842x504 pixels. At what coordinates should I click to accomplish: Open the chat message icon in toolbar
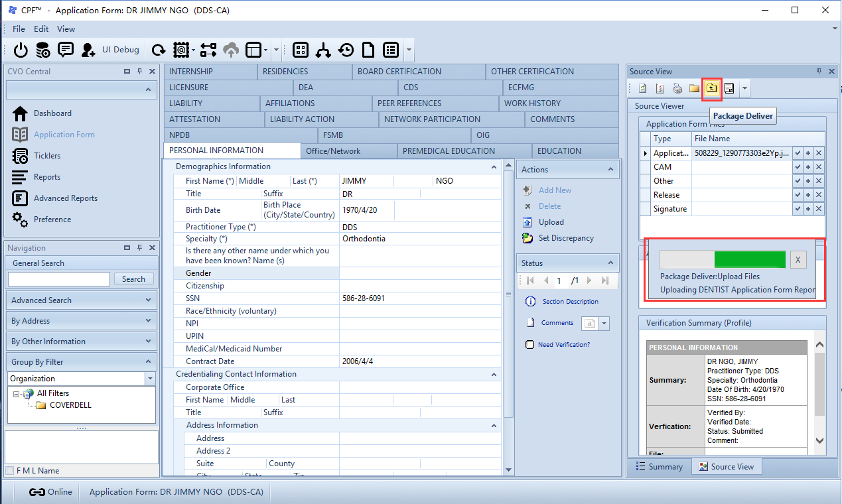coord(66,50)
